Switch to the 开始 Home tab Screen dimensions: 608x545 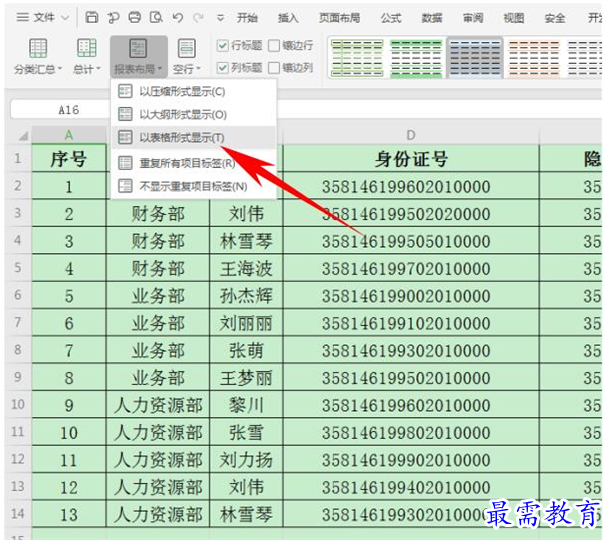(247, 18)
